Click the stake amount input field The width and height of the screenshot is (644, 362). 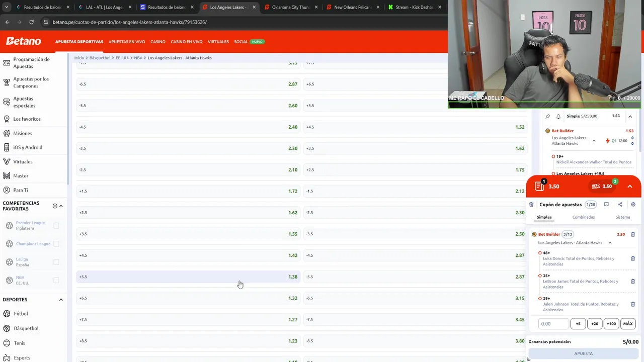[x=553, y=324]
